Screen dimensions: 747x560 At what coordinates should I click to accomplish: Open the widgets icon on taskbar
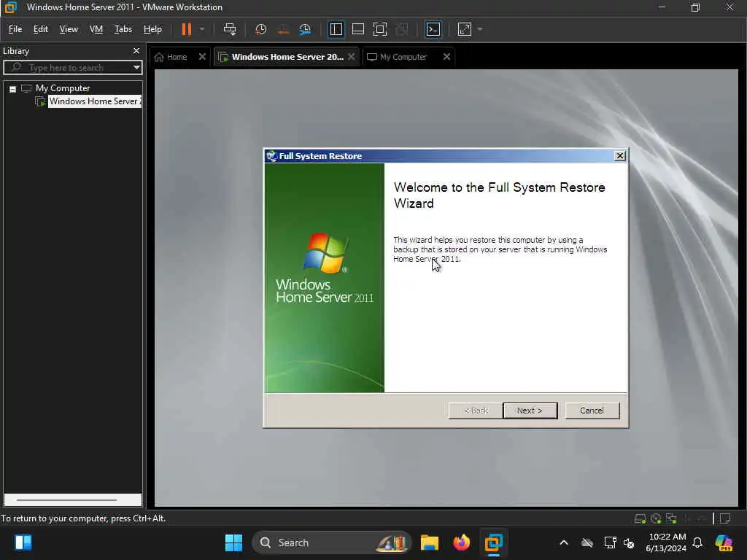(23, 542)
